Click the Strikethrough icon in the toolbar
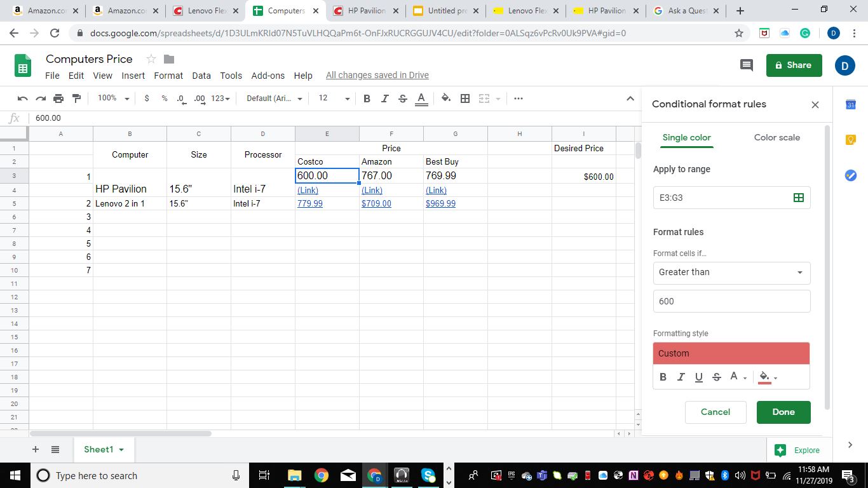This screenshot has height=488, width=868. (x=402, y=98)
